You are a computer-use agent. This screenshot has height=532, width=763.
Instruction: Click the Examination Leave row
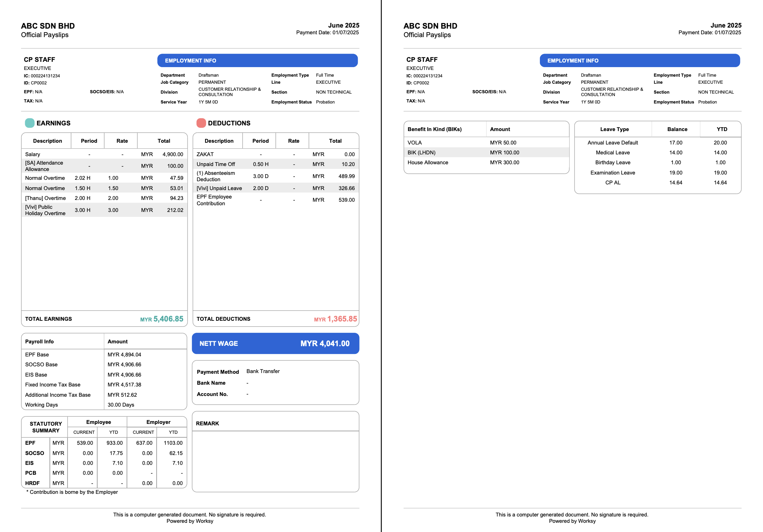pos(658,173)
